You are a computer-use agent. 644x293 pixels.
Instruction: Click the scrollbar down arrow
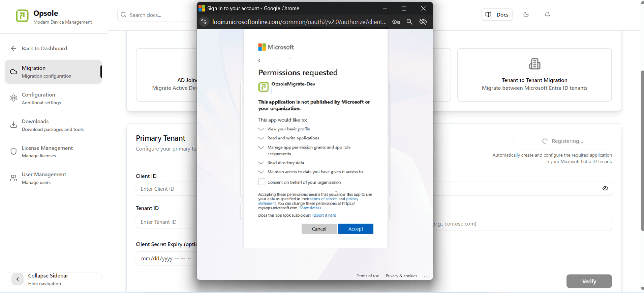[642, 289]
